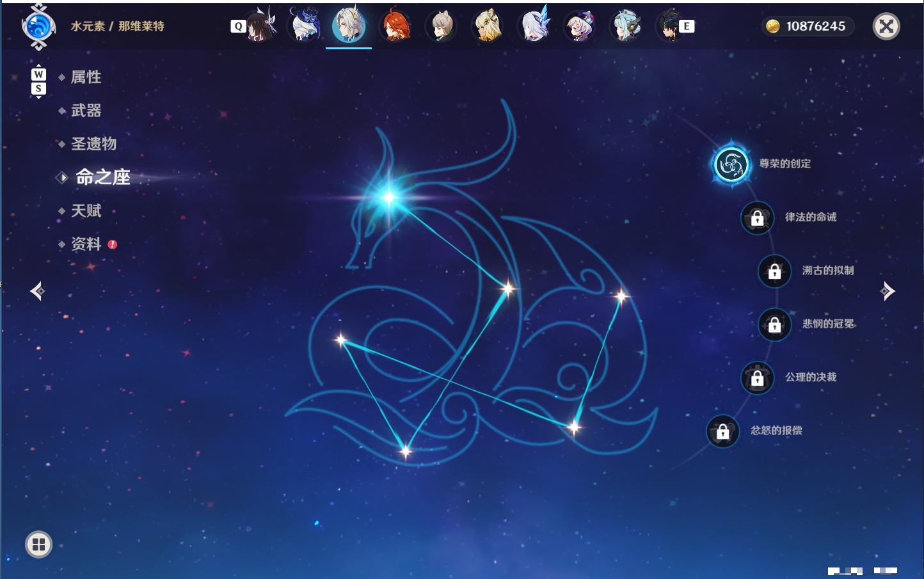924x579 pixels.
Task: Open the unlocked 尊荣的创定 constellation node
Action: tap(731, 164)
